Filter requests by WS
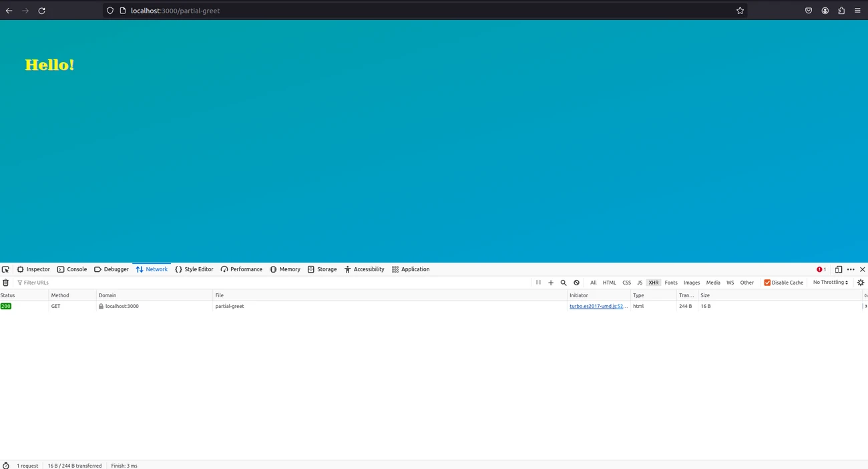 730,283
